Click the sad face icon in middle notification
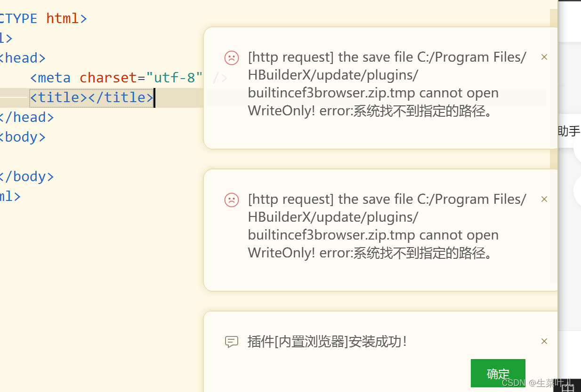This screenshot has height=392, width=581. point(232,200)
